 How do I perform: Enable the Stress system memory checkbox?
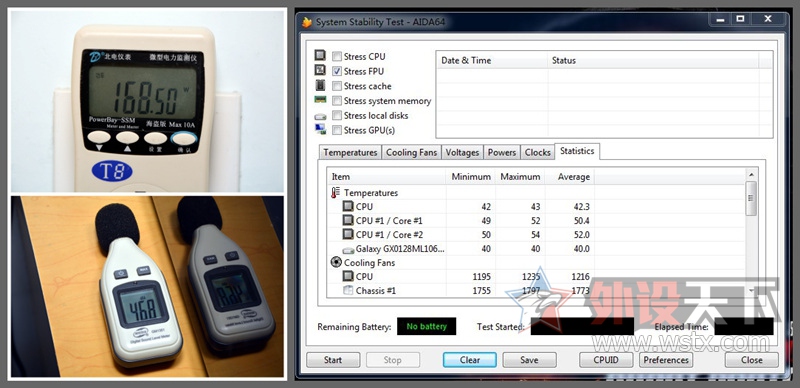pos(337,101)
